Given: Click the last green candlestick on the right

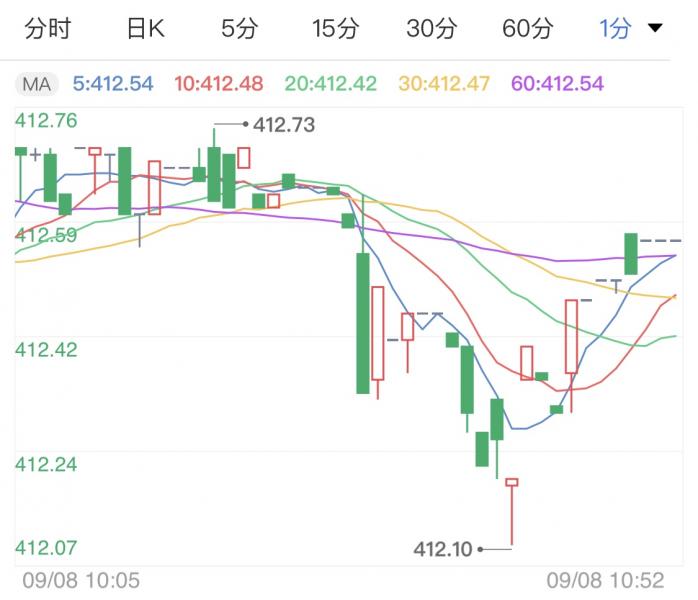Looking at the screenshot, I should click(631, 253).
